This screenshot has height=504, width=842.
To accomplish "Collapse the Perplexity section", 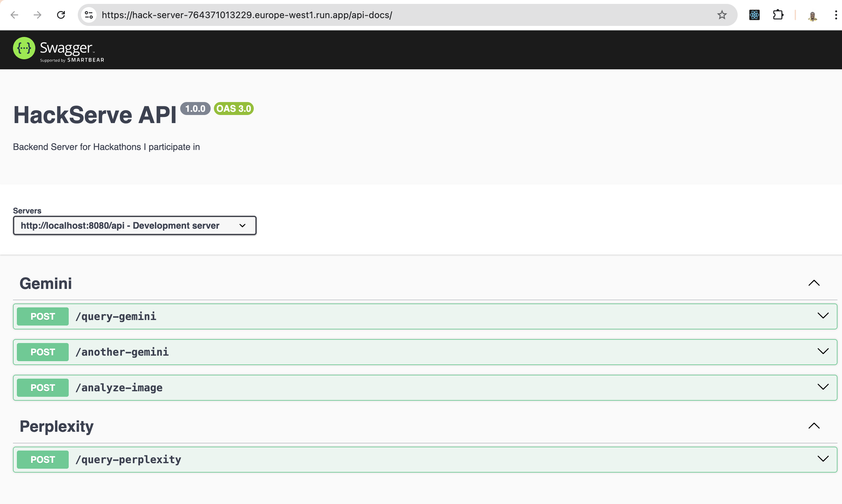I will click(x=814, y=426).
